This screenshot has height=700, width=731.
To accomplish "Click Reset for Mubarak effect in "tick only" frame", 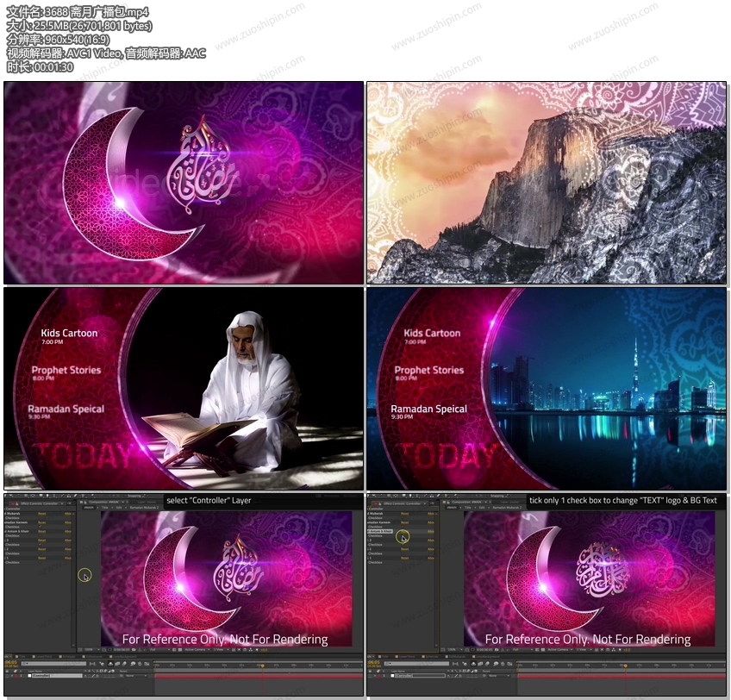I will (405, 513).
